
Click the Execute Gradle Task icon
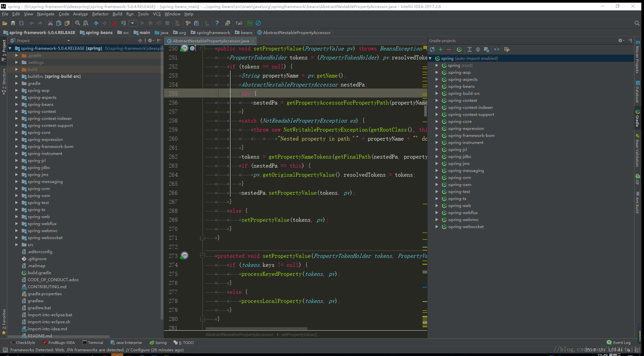(x=459, y=49)
